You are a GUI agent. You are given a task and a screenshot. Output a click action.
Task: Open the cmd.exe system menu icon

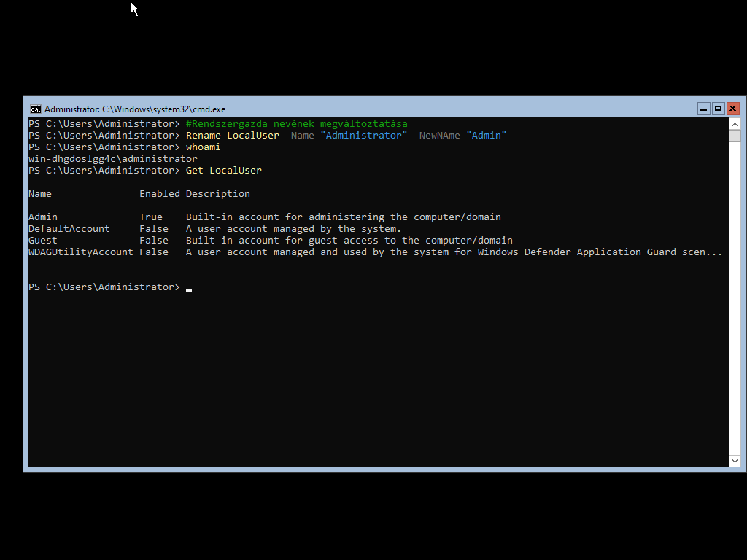coord(35,109)
